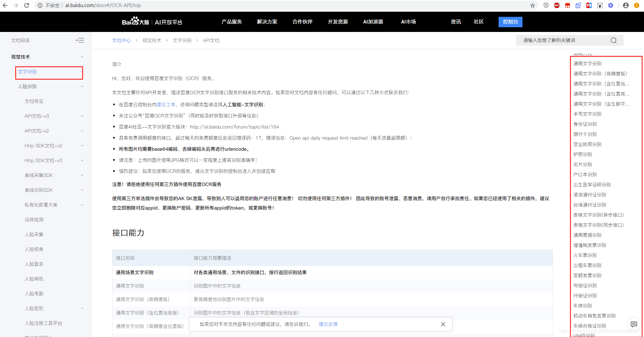The image size is (644, 337).
Task: Expand Http SDK文档-v3 sidebar item
Action: (82, 160)
